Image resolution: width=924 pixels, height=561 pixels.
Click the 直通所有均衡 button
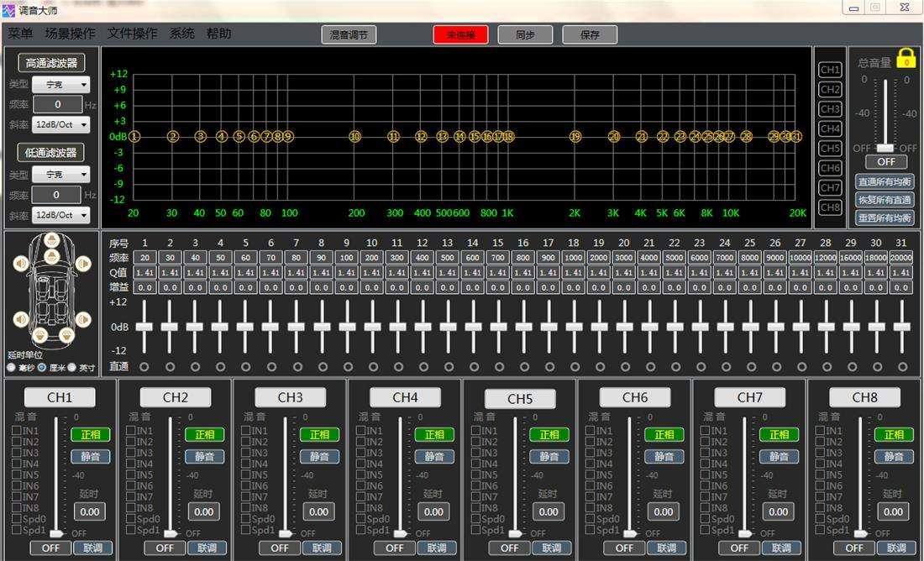(x=885, y=181)
